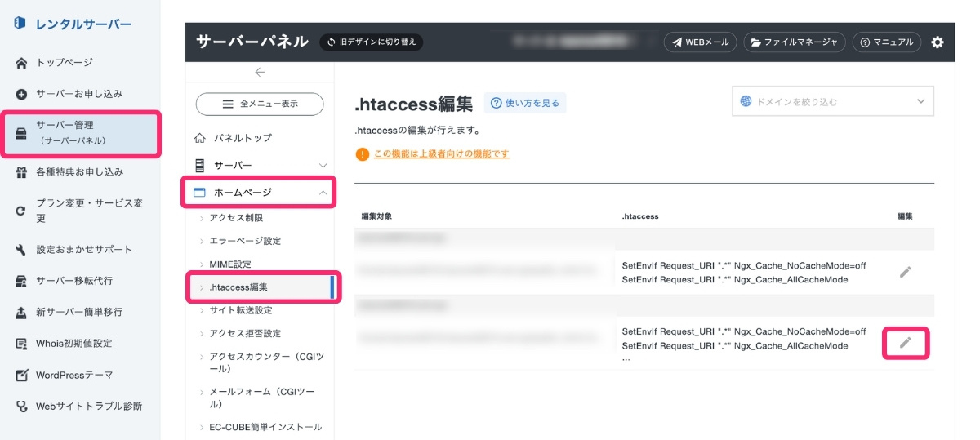
Task: Click the plus icon next to サーバーお申し込み
Action: click(x=21, y=94)
